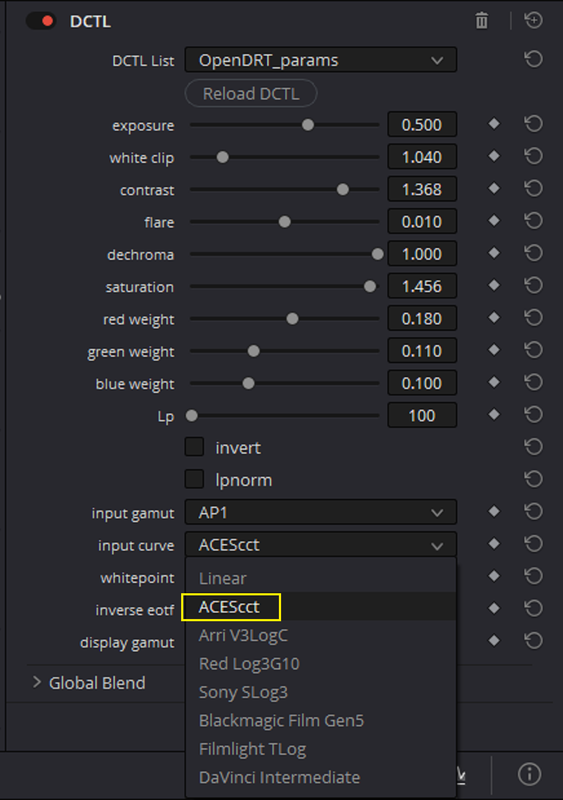The image size is (563, 800).
Task: Enable the invert checkbox
Action: click(x=194, y=447)
